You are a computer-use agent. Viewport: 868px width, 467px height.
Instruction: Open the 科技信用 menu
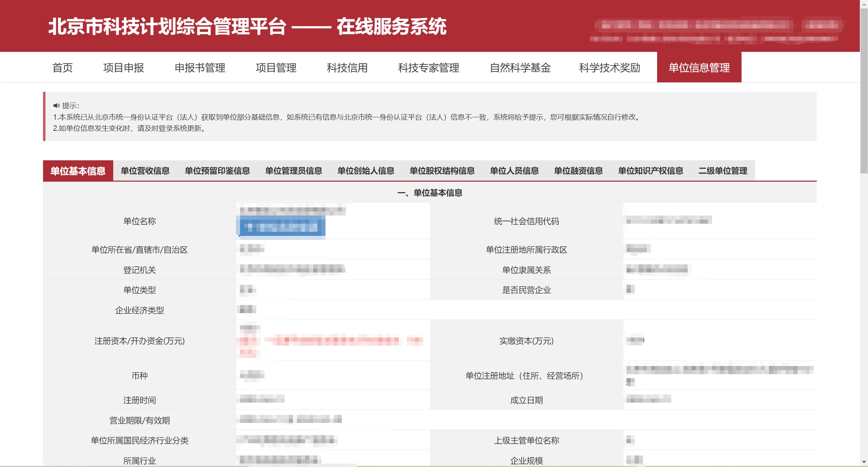pos(347,68)
